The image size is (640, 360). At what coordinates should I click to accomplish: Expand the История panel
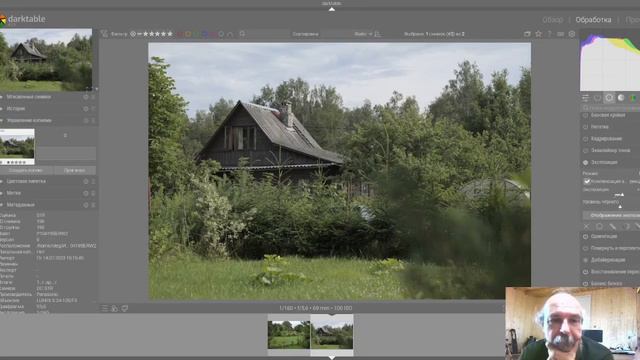click(16, 109)
